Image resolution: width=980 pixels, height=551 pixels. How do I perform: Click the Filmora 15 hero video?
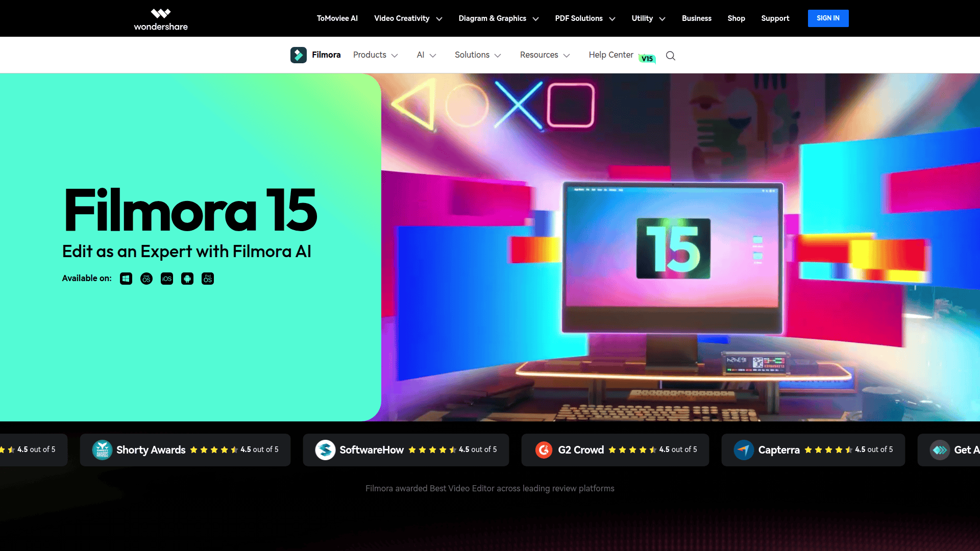(x=680, y=247)
